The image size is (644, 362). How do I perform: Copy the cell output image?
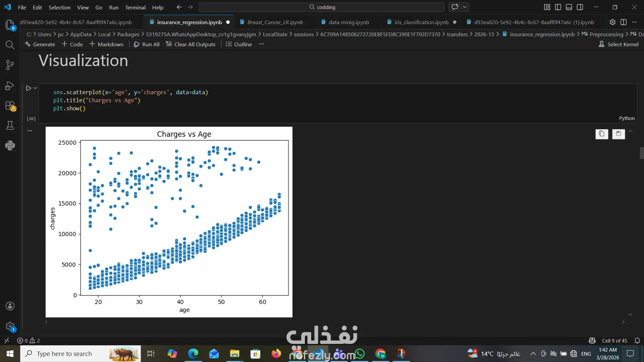[x=602, y=134]
